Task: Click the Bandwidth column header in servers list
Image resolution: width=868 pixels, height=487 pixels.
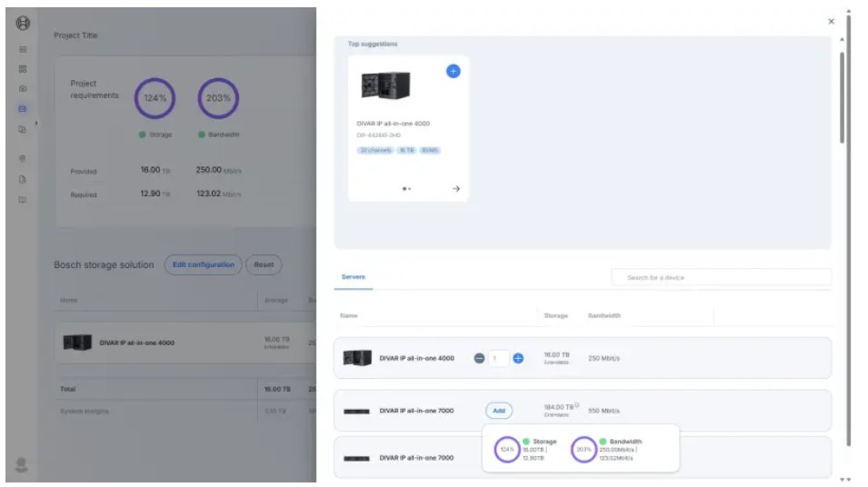Action: pos(604,315)
